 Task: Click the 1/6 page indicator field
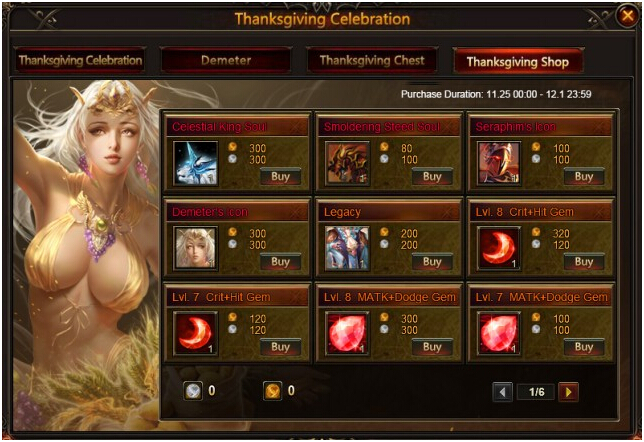536,392
